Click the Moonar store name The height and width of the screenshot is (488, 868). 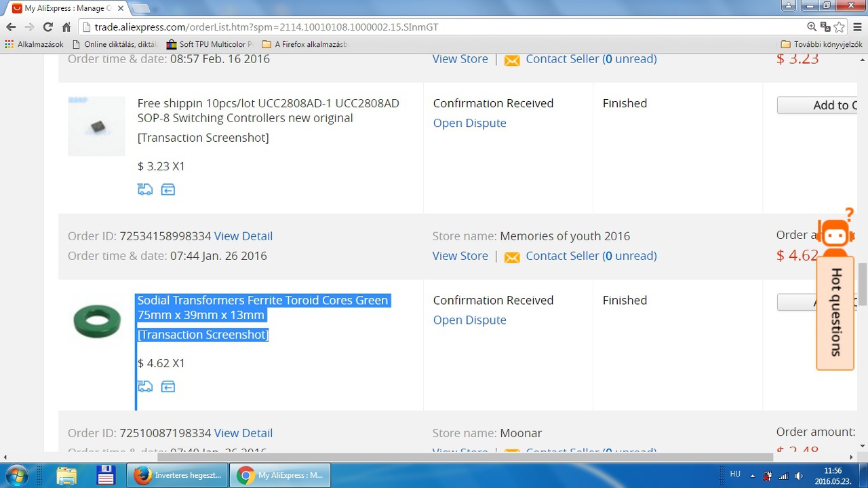[521, 433]
